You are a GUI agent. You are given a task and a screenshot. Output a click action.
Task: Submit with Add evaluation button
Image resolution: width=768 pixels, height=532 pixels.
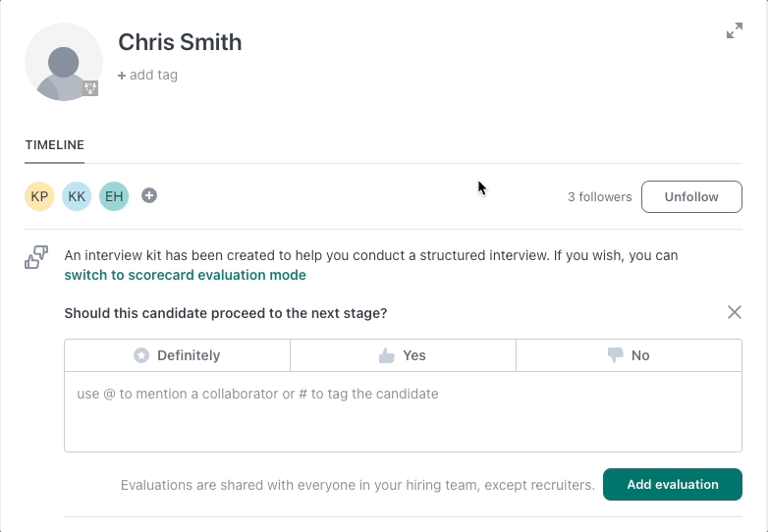(673, 485)
